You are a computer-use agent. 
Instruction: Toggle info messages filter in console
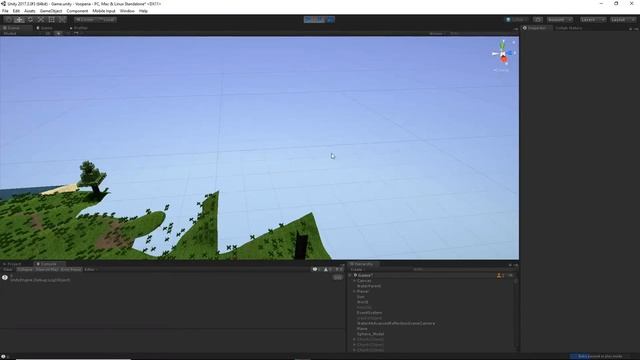(317, 269)
